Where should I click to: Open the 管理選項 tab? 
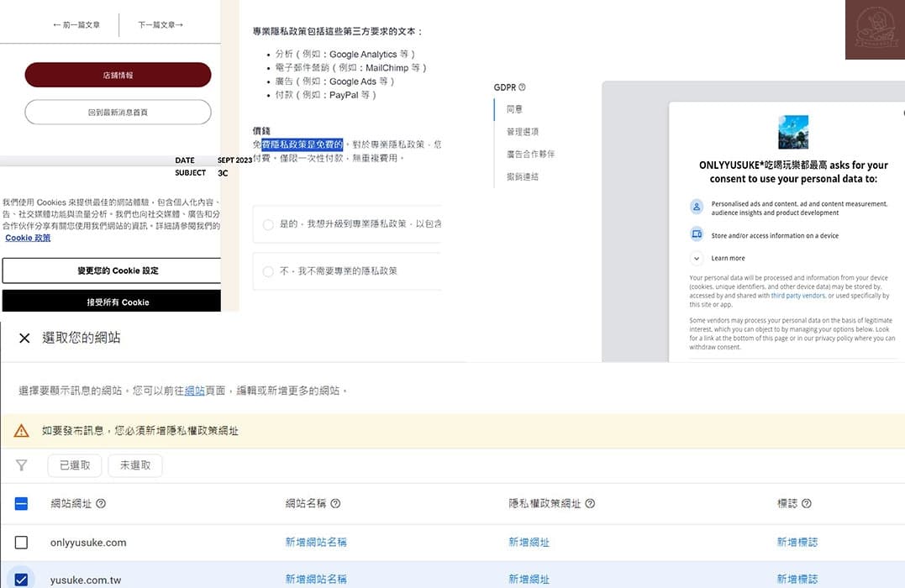point(522,132)
